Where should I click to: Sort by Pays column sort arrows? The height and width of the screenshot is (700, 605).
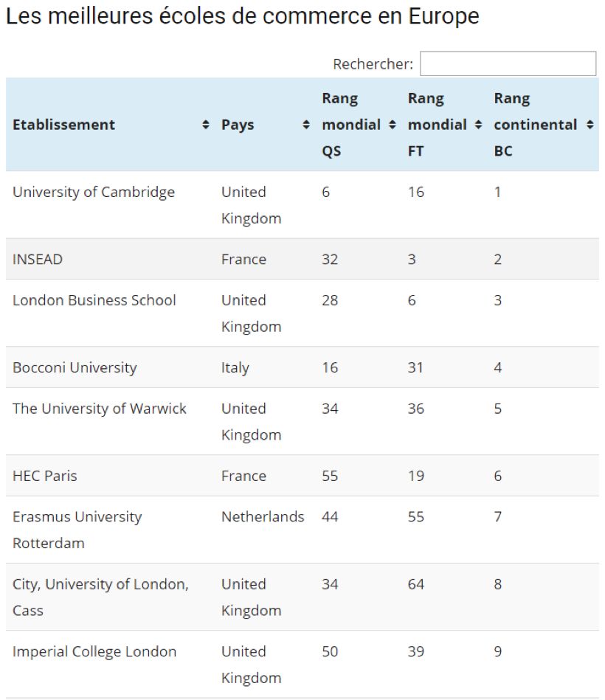point(306,125)
